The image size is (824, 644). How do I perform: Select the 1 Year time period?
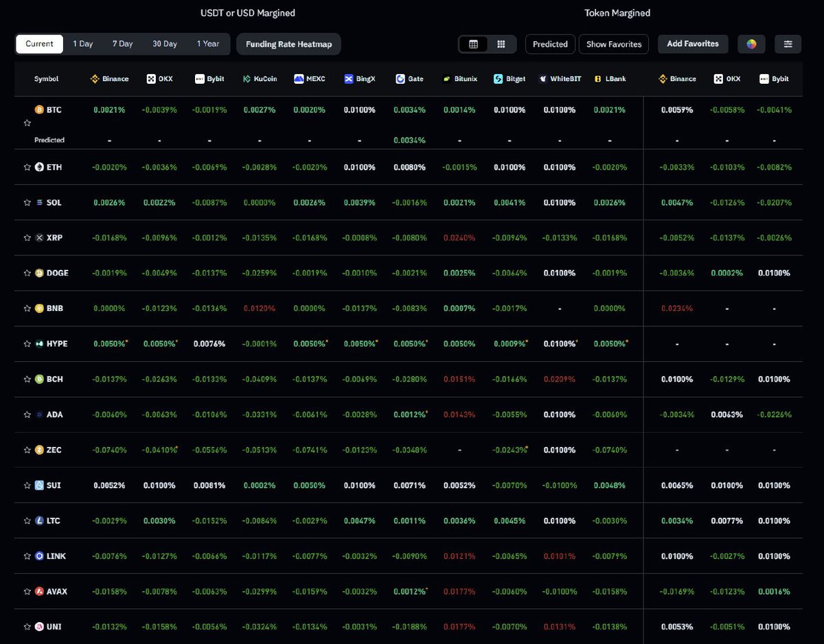(208, 43)
